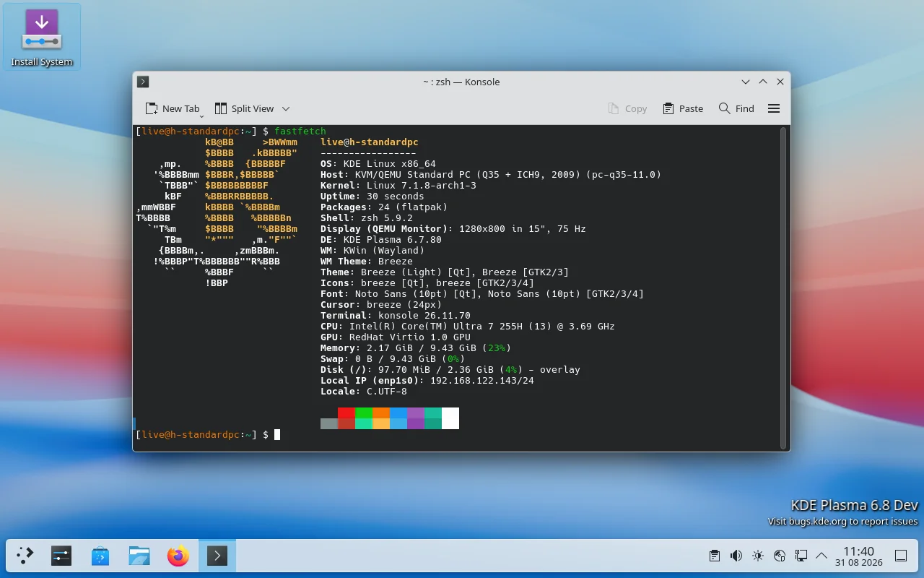Click the terminal cursor at the last prompt
Image resolution: width=924 pixels, height=578 pixels.
(x=277, y=435)
